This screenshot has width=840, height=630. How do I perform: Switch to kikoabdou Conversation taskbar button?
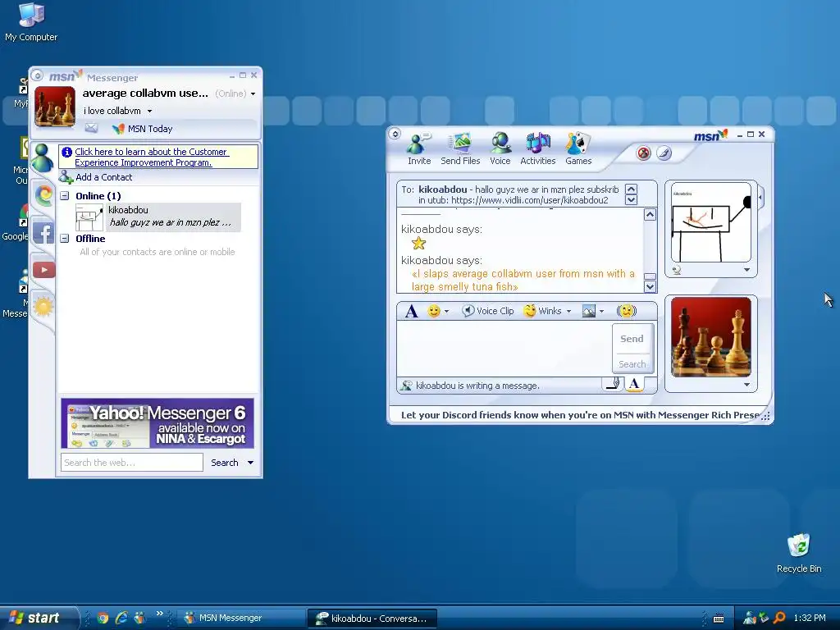click(x=372, y=619)
